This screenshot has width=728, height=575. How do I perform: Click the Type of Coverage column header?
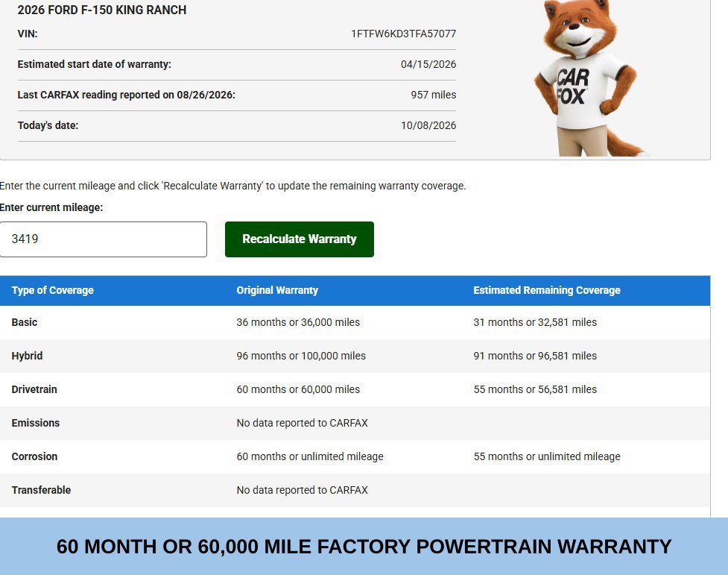click(x=52, y=290)
